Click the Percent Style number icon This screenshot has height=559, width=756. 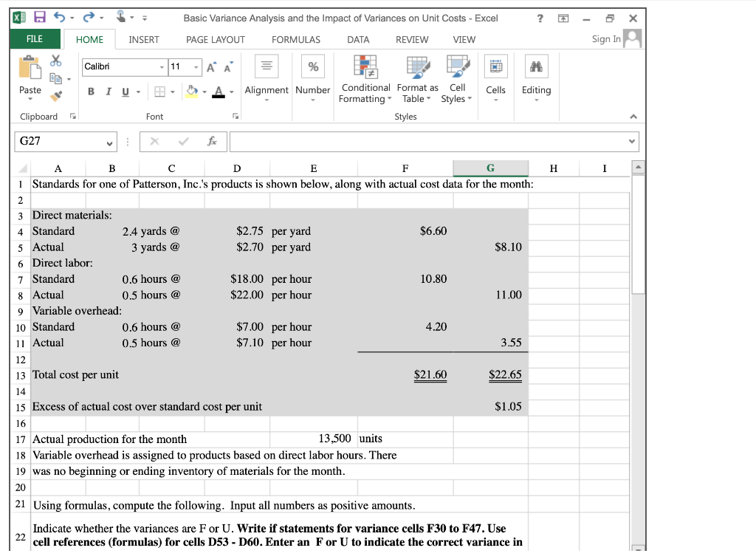pos(312,67)
